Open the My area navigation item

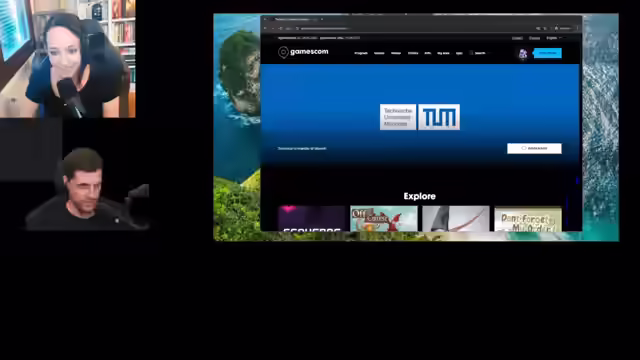443,53
